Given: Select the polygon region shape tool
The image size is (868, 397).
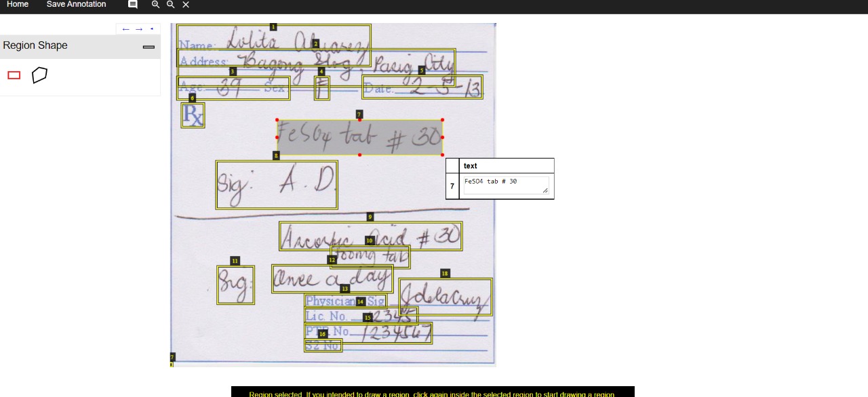Looking at the screenshot, I should [x=39, y=75].
